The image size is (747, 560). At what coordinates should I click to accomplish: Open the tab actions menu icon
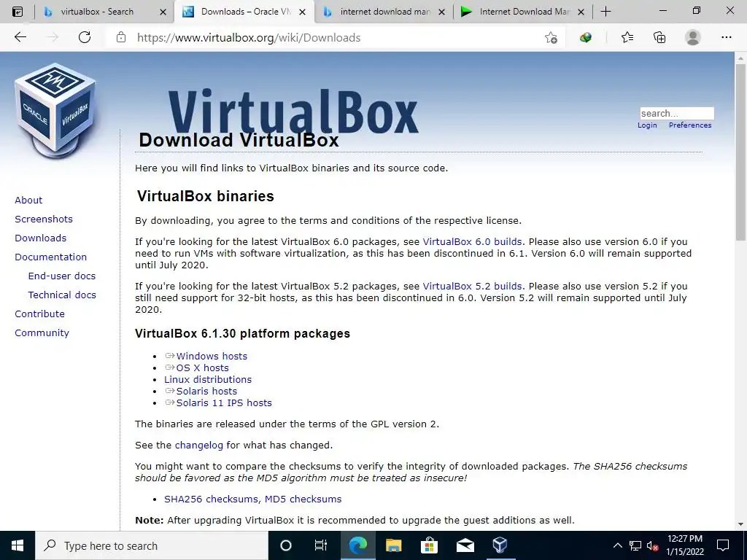click(18, 12)
